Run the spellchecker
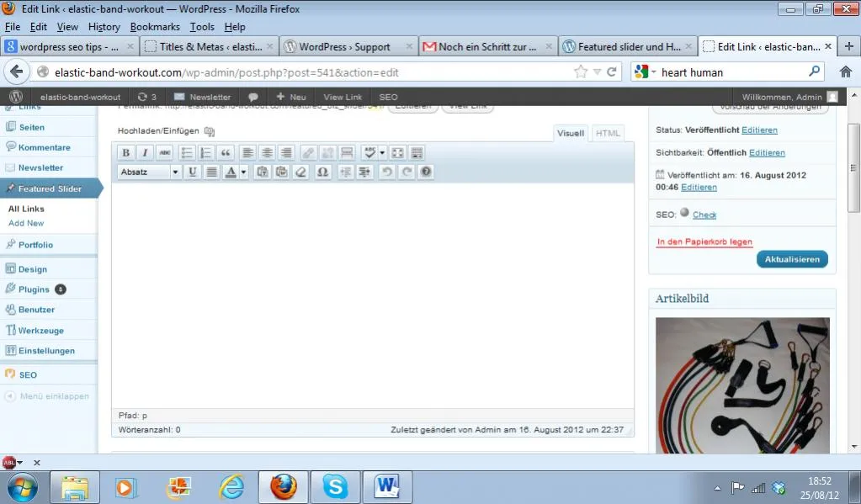This screenshot has height=504, width=861. (369, 152)
